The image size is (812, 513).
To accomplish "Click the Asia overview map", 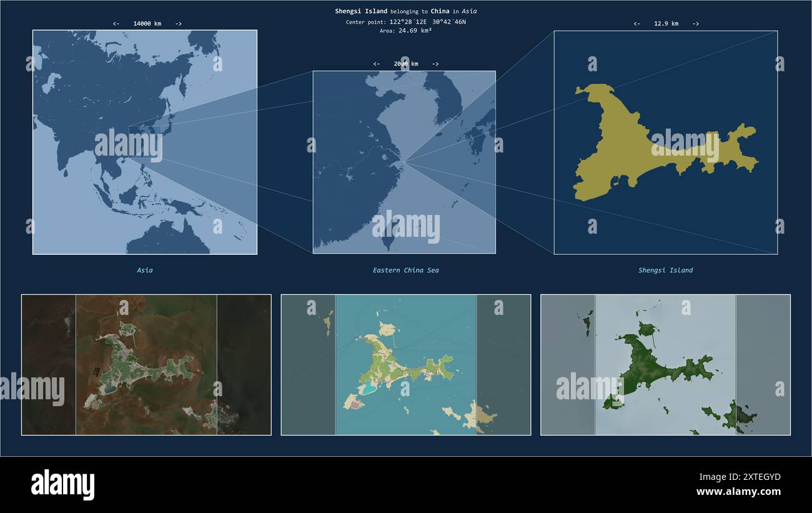I will point(145,142).
